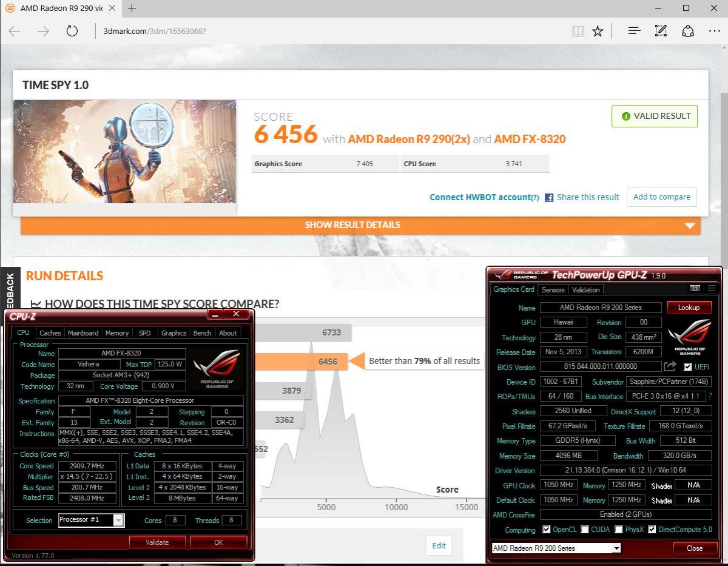Open Make a Web Note pen icon

pyautogui.click(x=661, y=31)
